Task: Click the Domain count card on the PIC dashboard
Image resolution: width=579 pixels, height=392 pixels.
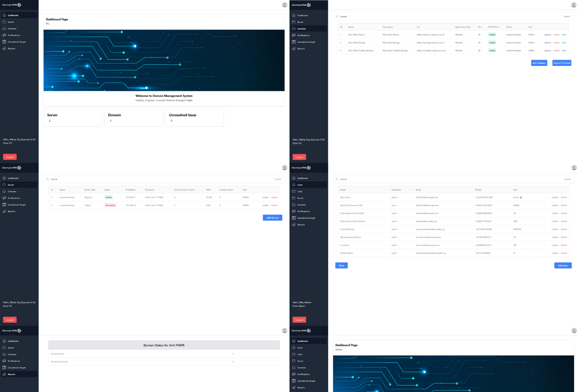Action: pyautogui.click(x=134, y=117)
